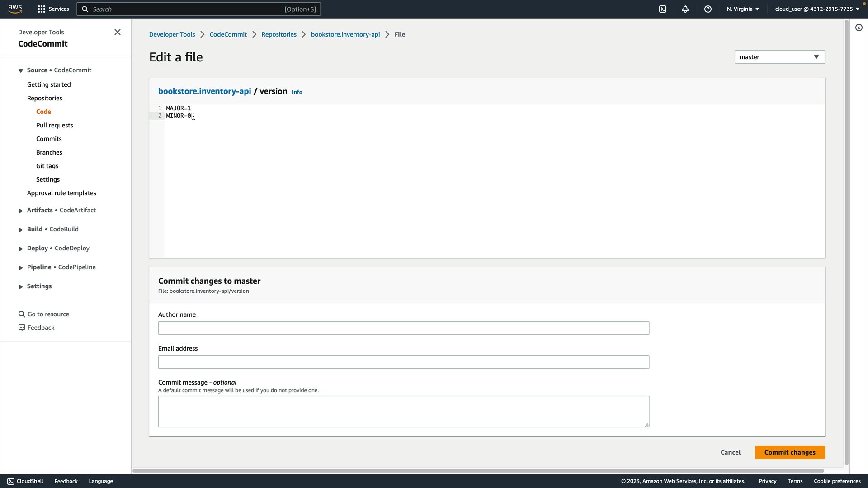Click the AWS logo home icon
This screenshot has width=868, height=488.
click(x=15, y=9)
